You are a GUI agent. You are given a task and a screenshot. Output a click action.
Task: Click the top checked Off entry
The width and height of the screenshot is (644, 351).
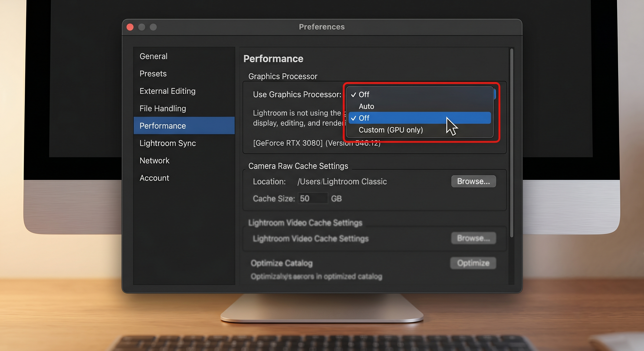coord(419,94)
